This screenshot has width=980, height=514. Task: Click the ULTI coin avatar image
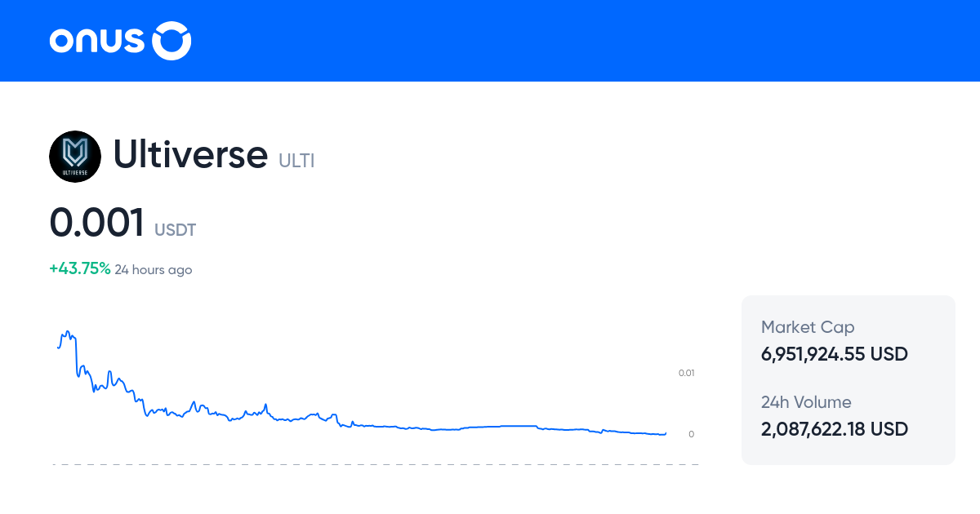point(75,156)
